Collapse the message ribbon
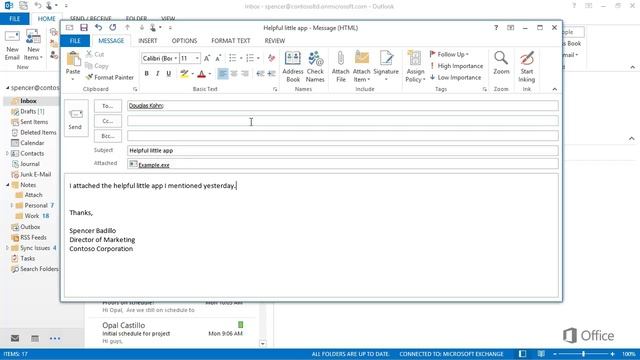Screen dimensions: 640x360 coord(554,89)
